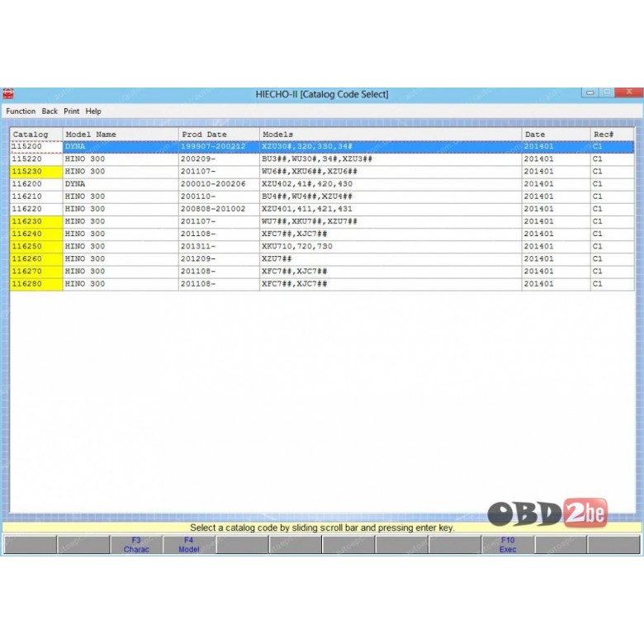
Task: Minimize the HIECHO-II window
Action: coord(590,92)
